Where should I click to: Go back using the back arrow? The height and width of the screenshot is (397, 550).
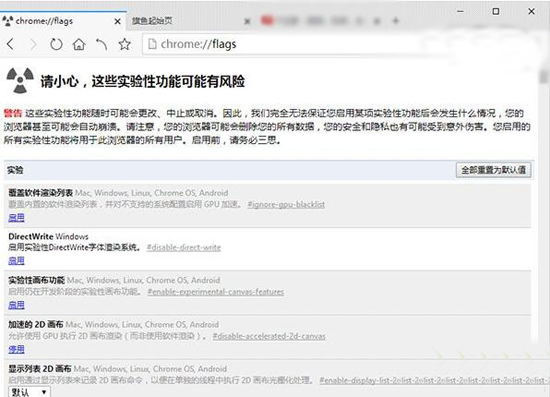tap(10, 44)
